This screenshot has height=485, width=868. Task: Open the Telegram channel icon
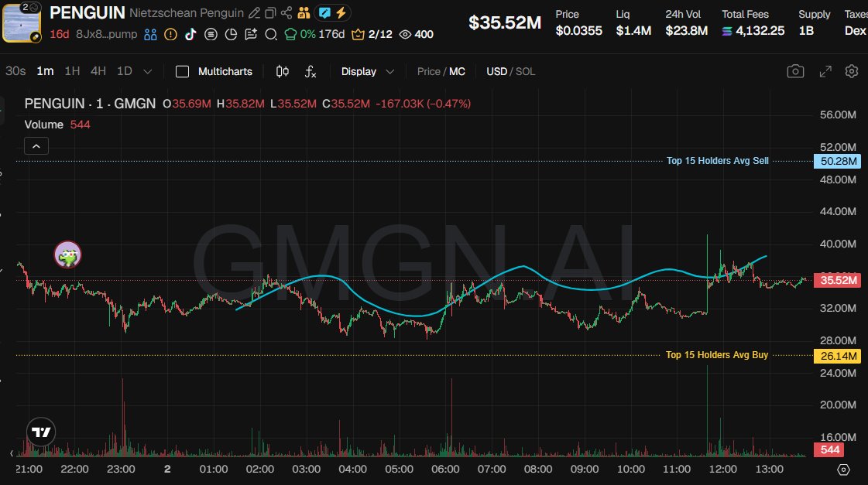pyautogui.click(x=211, y=34)
